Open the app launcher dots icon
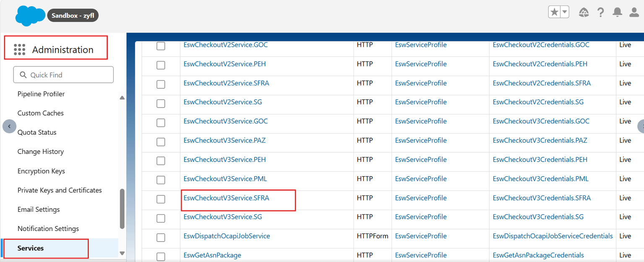The image size is (644, 262). point(19,49)
